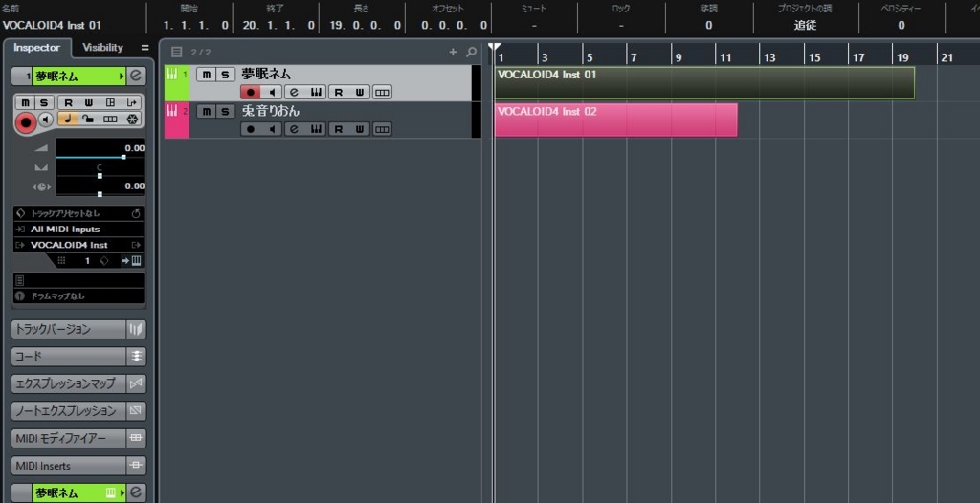Switch to the Visibility tab
Screen dimensions: 980x503
point(102,48)
